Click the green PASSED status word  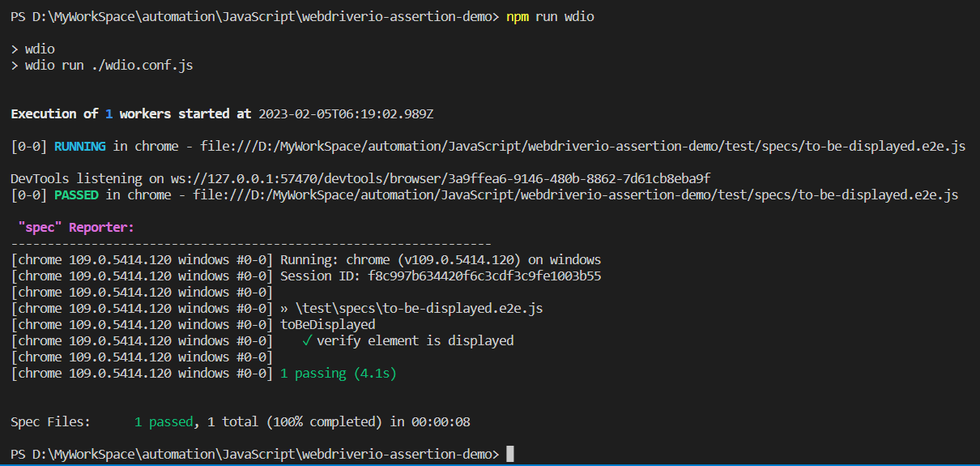click(76, 195)
